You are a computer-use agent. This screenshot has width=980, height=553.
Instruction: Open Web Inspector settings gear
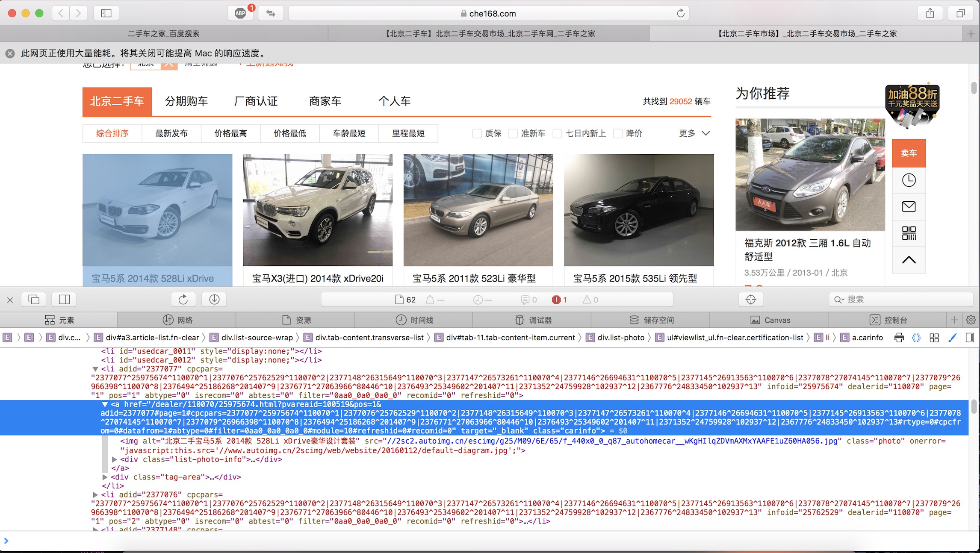pos(971,320)
